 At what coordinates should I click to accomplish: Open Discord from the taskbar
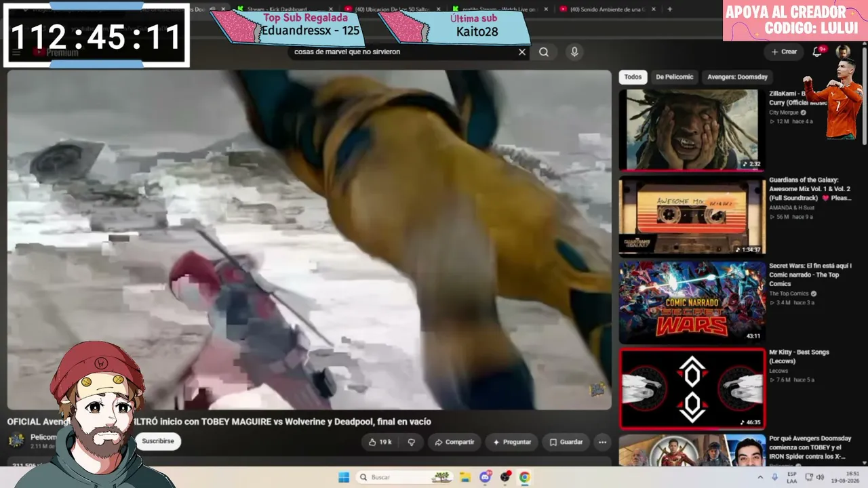(485, 477)
